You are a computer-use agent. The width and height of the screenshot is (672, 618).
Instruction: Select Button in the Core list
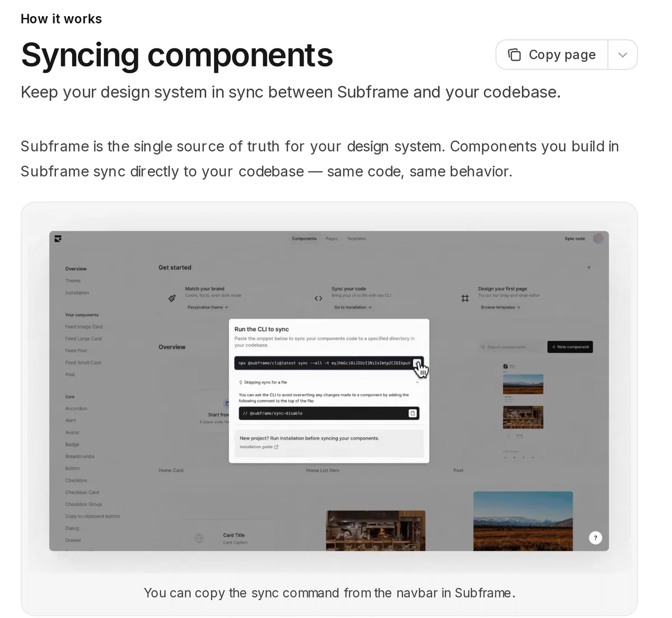(x=72, y=469)
